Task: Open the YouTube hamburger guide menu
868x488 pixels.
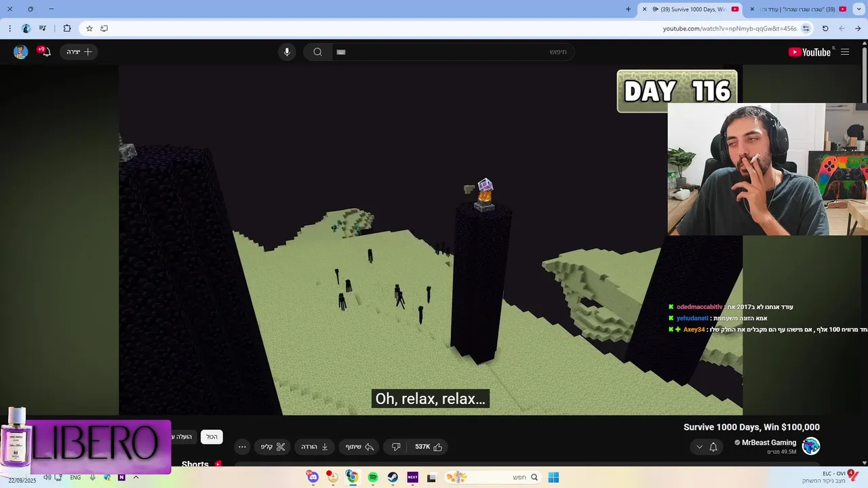Action: coord(845,52)
